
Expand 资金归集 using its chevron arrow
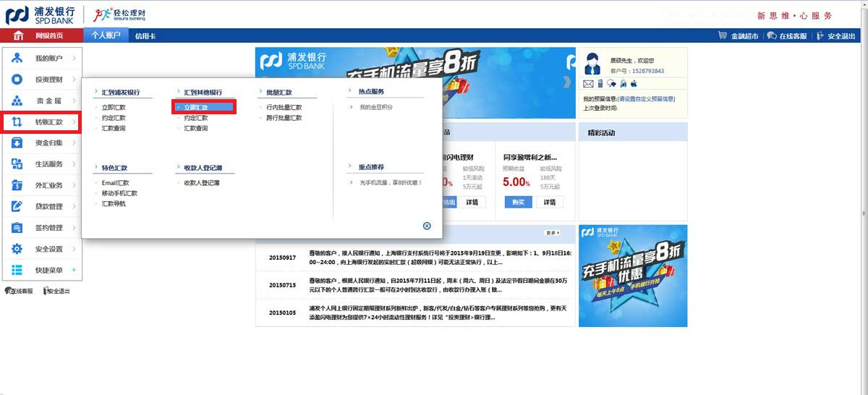click(74, 143)
